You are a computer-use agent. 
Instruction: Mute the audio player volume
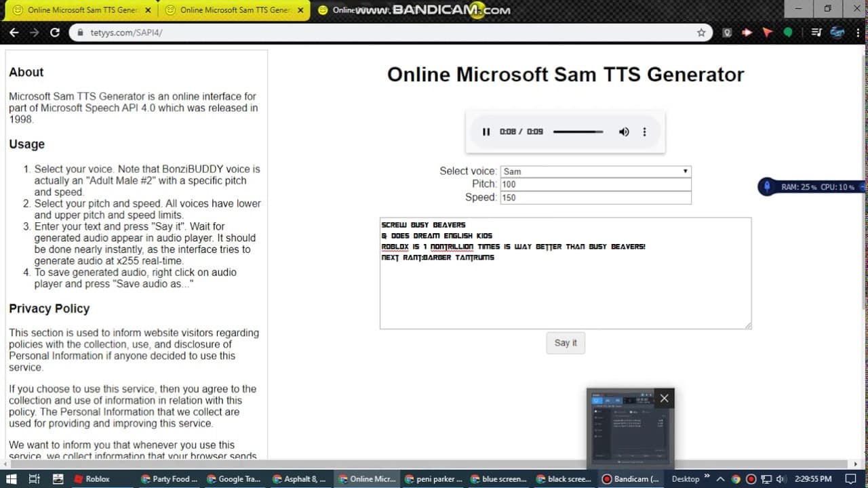point(624,131)
